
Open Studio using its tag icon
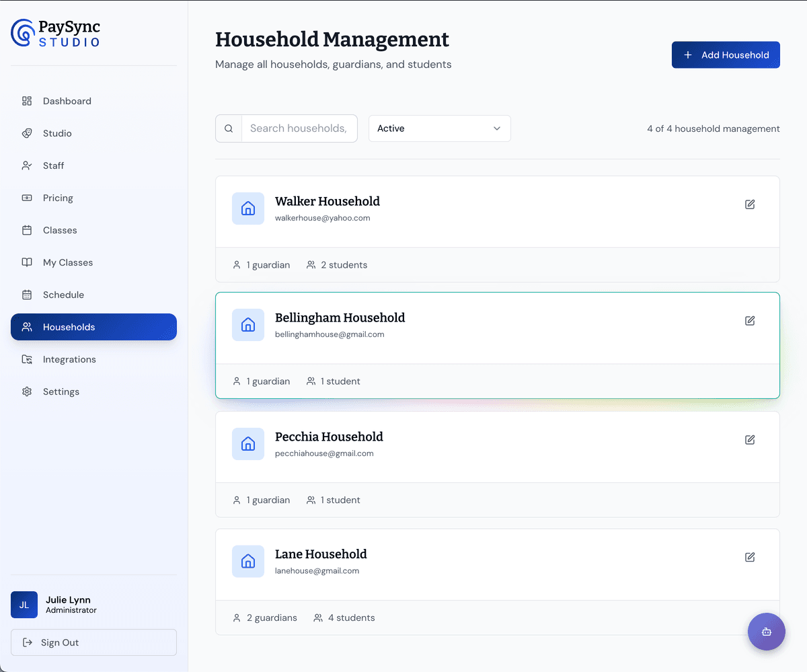click(x=27, y=133)
